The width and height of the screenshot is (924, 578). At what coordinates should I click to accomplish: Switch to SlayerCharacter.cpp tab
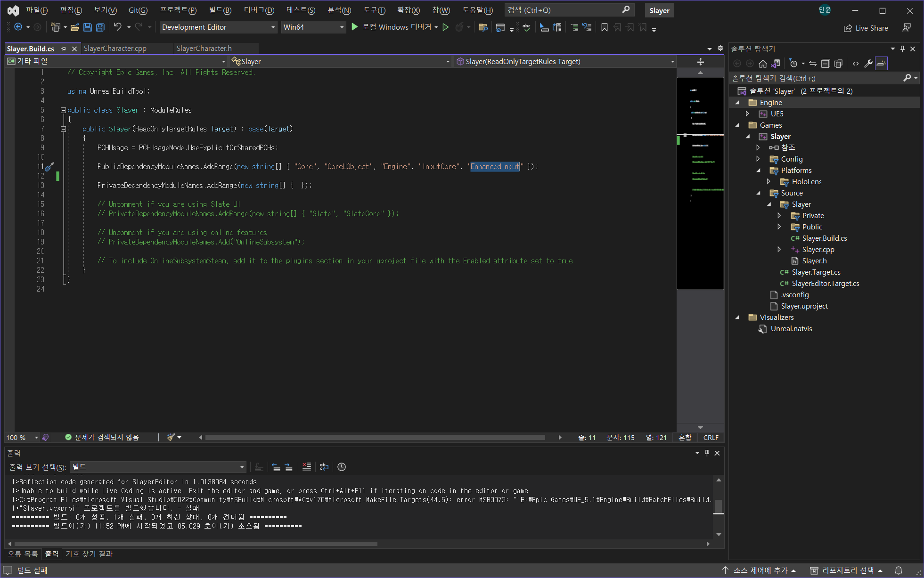pos(115,49)
